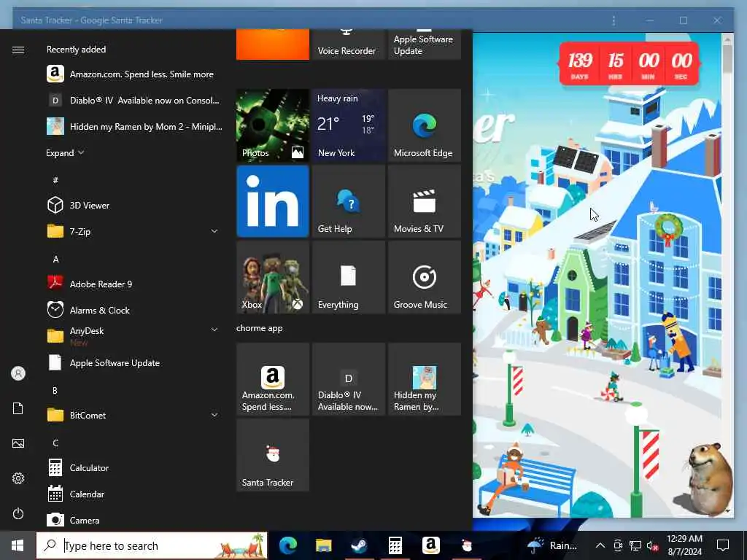Expand the BitComet folder
The height and width of the screenshot is (560, 747).
point(135,415)
